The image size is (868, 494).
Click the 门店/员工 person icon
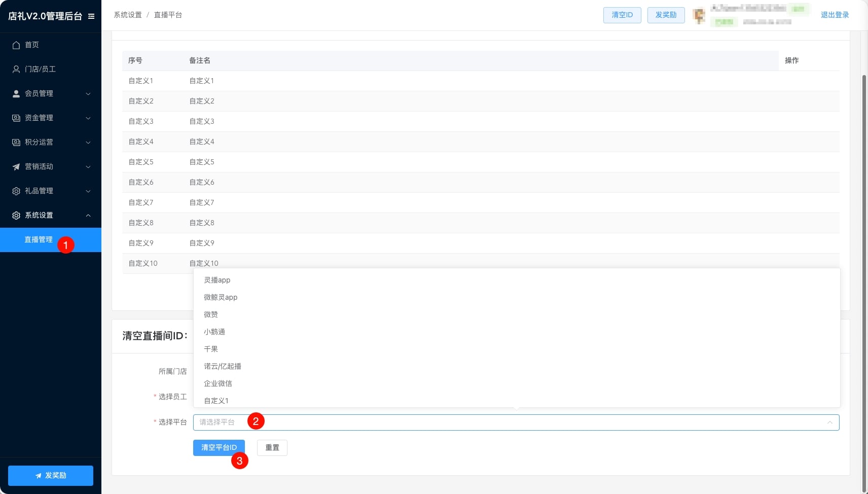tap(16, 69)
